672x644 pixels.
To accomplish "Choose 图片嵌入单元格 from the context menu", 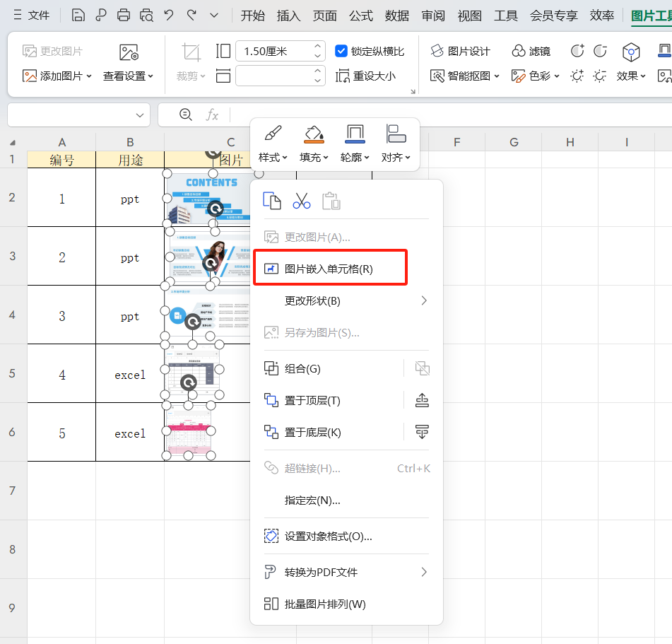I will click(330, 267).
